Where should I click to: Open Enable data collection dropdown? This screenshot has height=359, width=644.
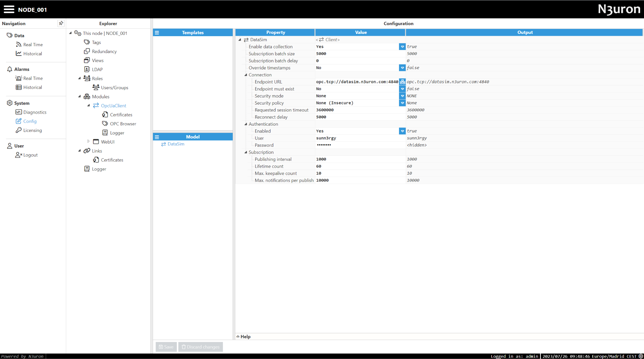pos(402,46)
